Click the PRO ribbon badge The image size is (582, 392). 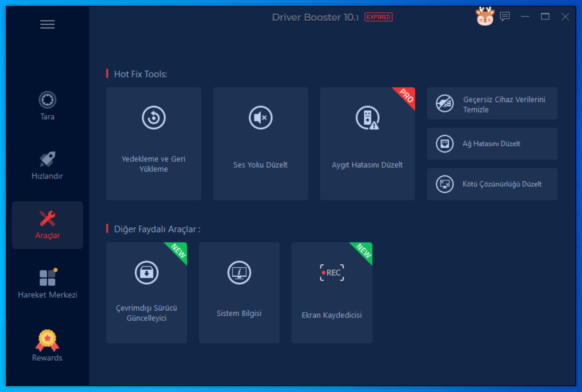406,96
